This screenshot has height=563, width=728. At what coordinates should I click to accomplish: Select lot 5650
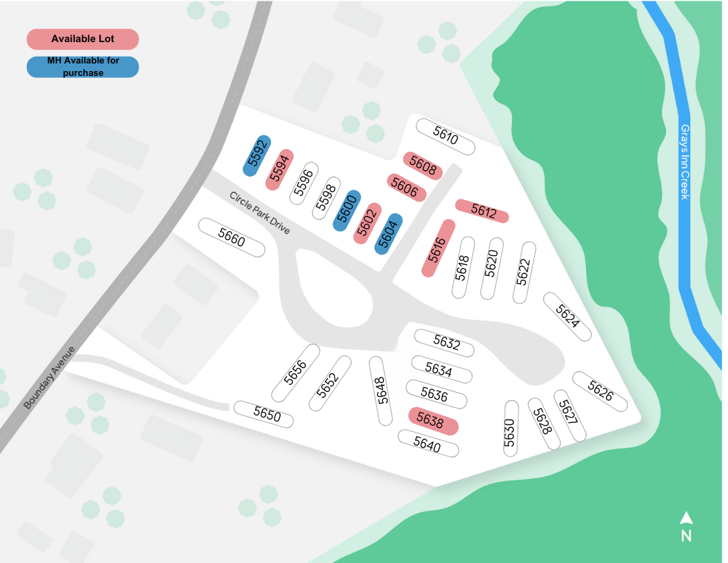263,414
